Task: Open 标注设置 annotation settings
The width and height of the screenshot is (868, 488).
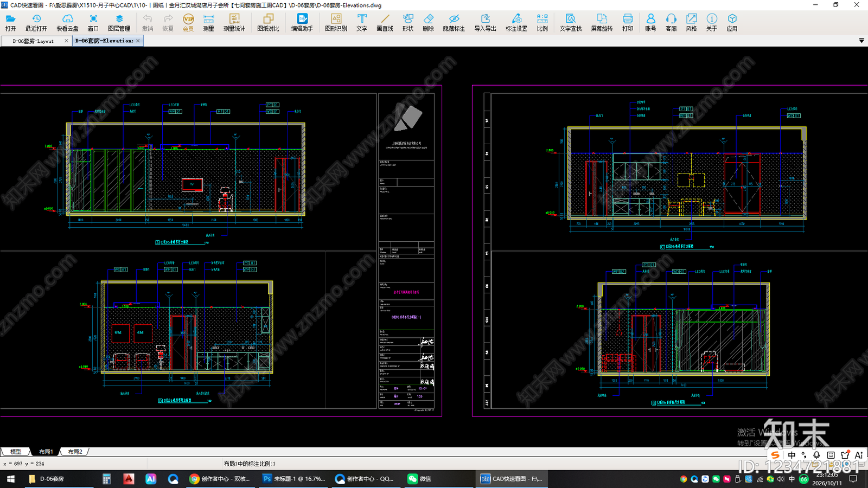Action: (x=516, y=23)
